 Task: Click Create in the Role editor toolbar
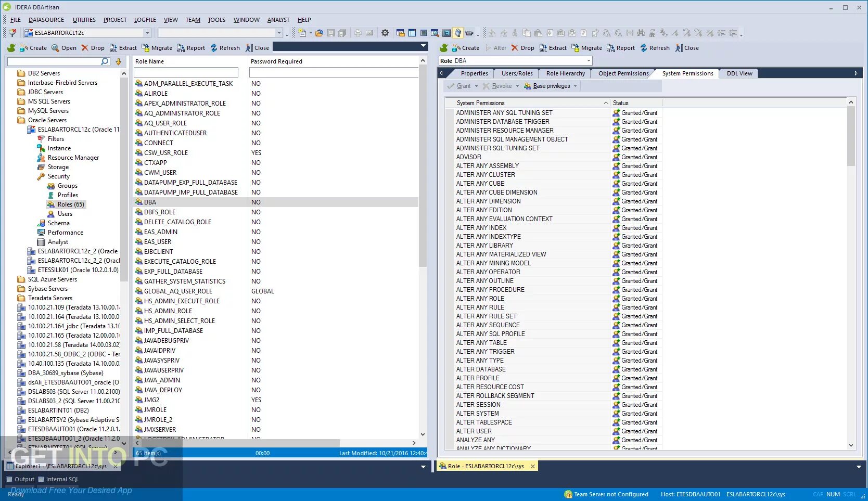tap(465, 48)
